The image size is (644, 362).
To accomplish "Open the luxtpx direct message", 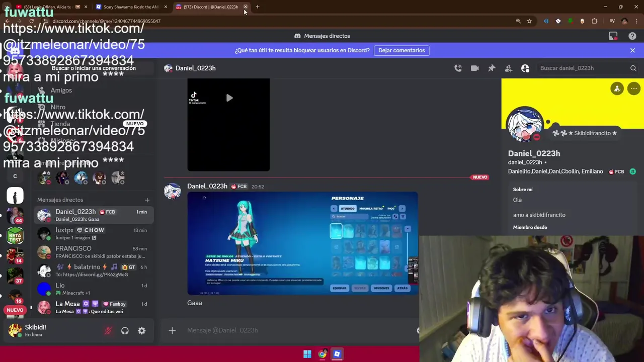I will click(94, 234).
